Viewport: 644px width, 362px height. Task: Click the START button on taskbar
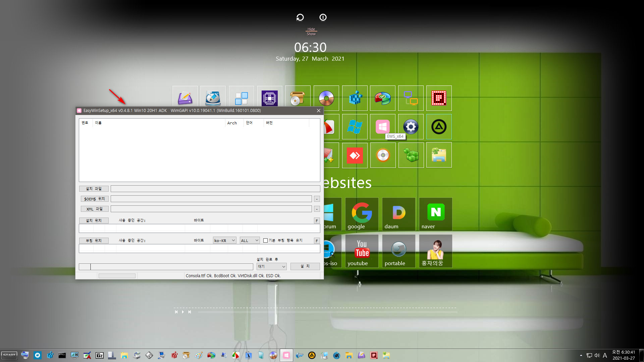pos(9,355)
